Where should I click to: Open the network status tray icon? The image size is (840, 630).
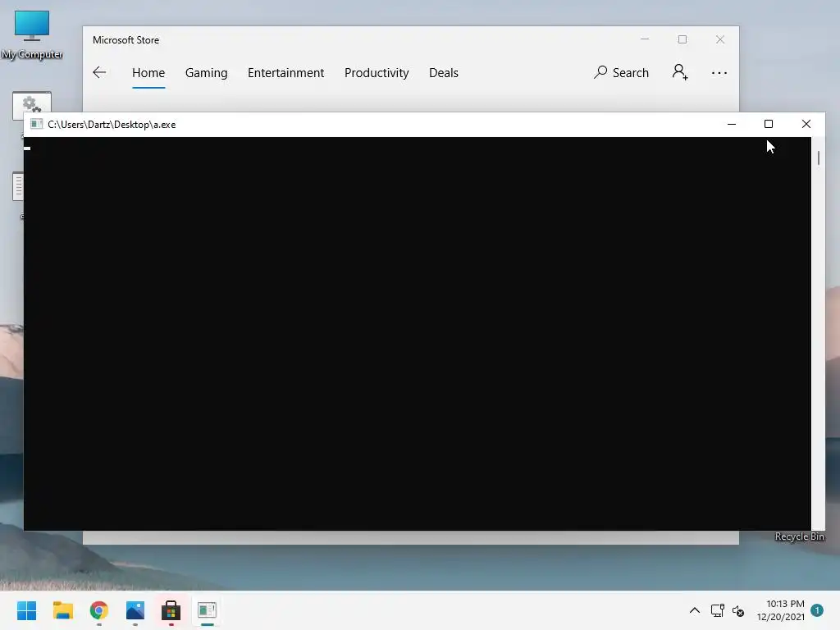tap(717, 610)
